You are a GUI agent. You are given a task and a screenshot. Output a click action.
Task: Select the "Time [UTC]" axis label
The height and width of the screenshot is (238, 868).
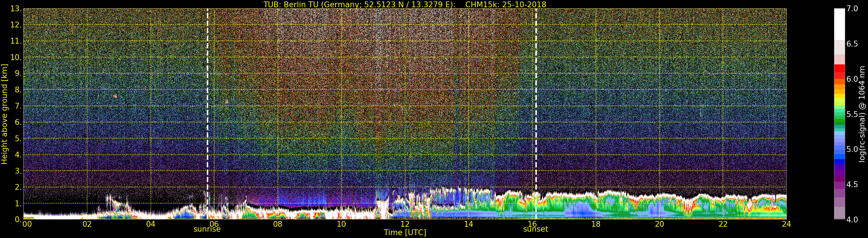[x=405, y=233]
